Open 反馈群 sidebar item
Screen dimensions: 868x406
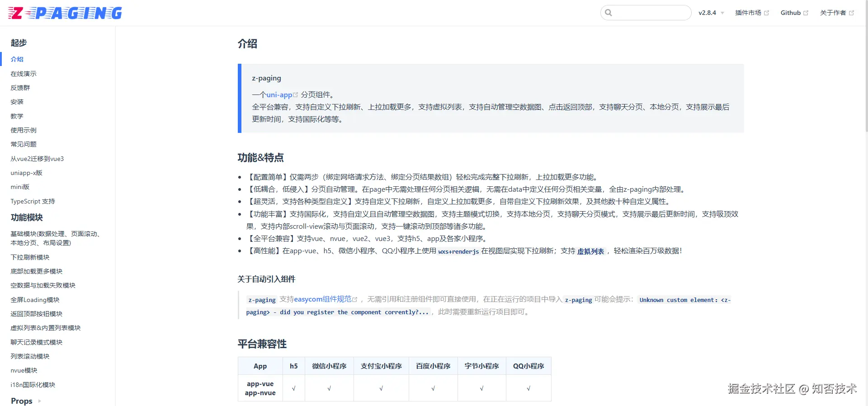[x=20, y=88]
